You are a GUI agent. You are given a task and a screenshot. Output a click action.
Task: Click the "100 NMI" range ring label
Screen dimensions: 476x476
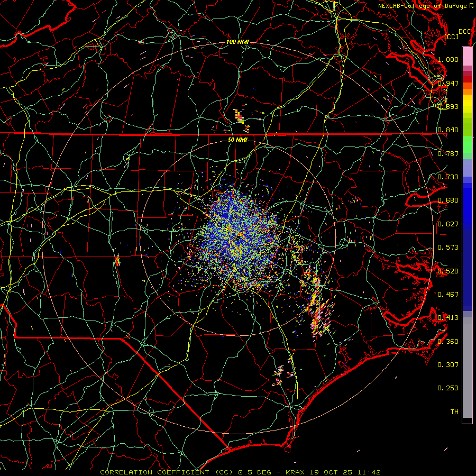click(237, 42)
